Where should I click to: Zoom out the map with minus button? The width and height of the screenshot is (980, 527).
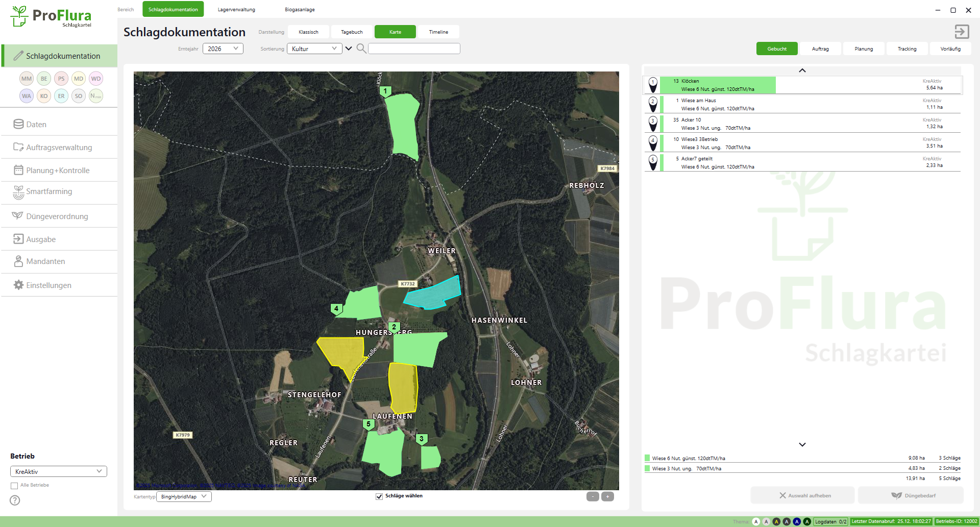click(593, 496)
